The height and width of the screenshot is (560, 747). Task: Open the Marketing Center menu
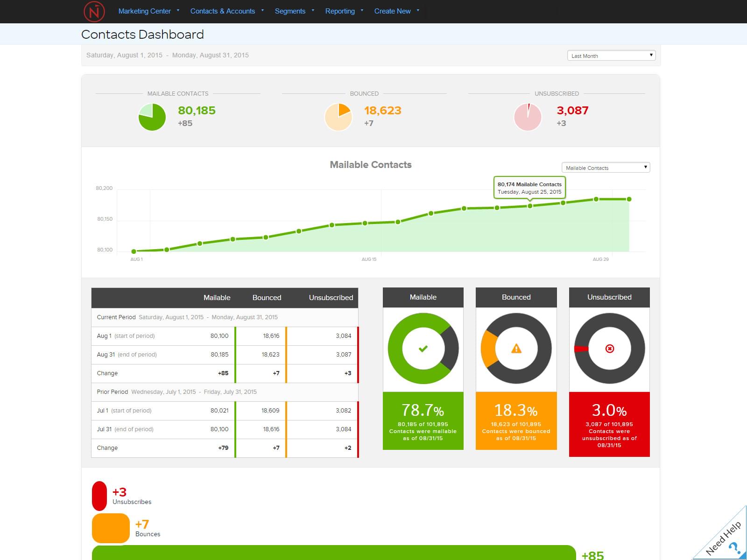coord(145,11)
